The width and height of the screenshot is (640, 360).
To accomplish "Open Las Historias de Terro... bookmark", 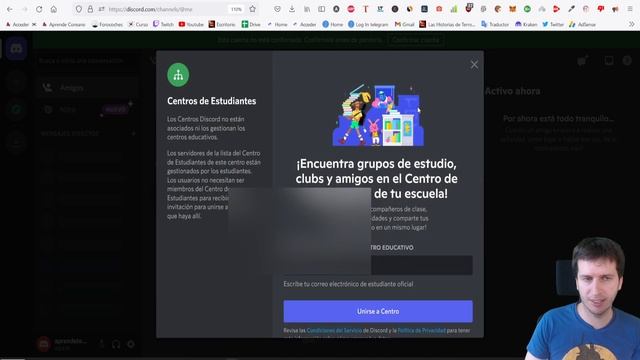I will tap(447, 24).
